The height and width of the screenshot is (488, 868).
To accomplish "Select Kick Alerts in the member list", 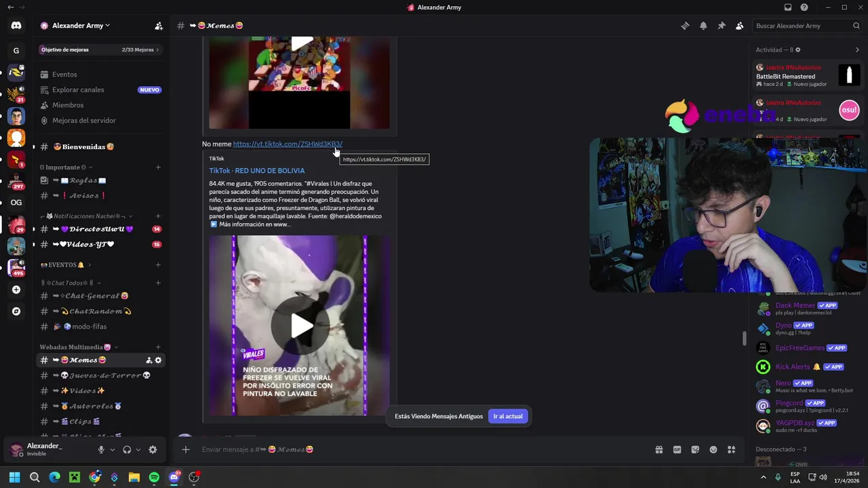I will click(x=807, y=367).
